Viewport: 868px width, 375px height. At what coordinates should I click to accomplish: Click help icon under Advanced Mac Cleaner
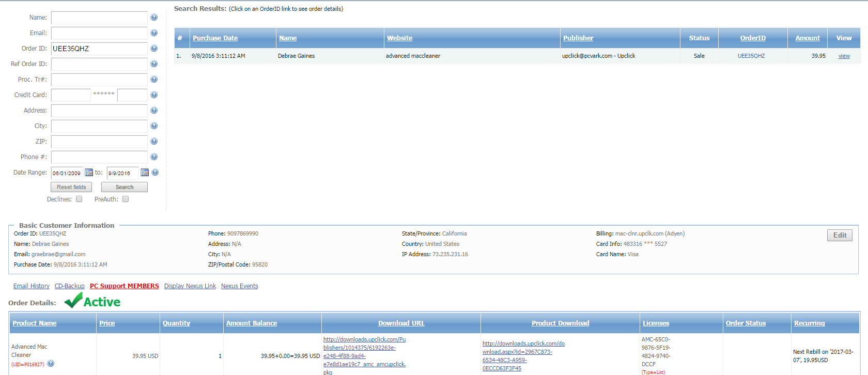pos(51,364)
